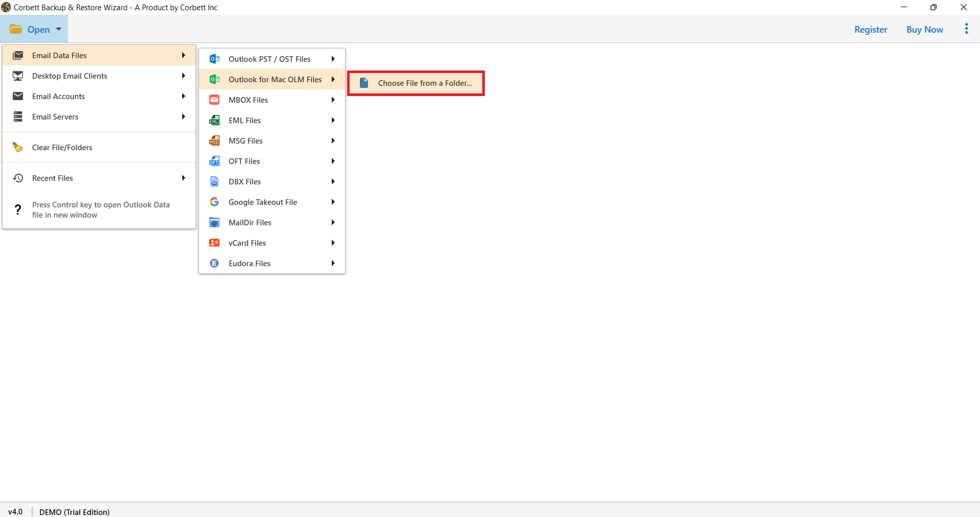Select the Email Accounts menu entry
980x517 pixels.
pos(100,96)
